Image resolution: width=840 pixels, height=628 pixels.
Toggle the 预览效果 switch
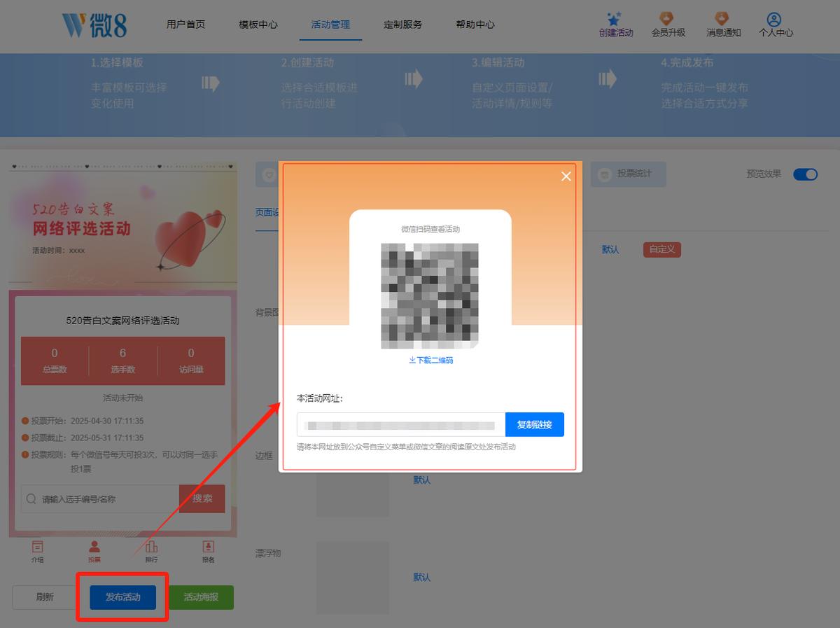[x=805, y=174]
